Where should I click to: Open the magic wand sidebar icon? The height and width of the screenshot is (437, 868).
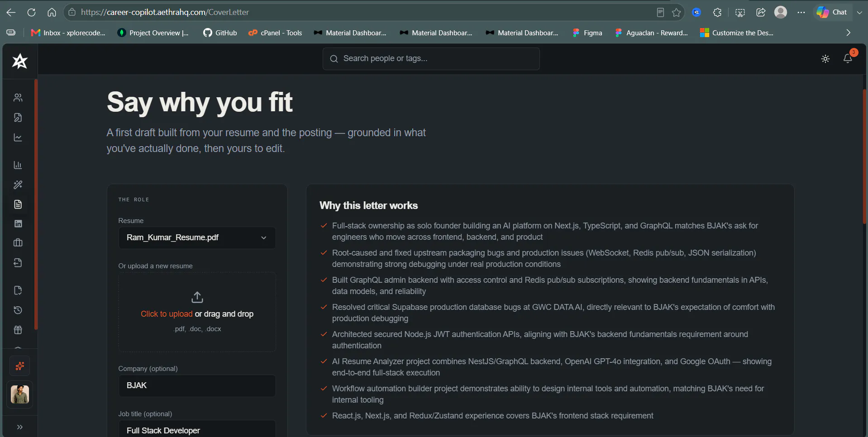18,185
